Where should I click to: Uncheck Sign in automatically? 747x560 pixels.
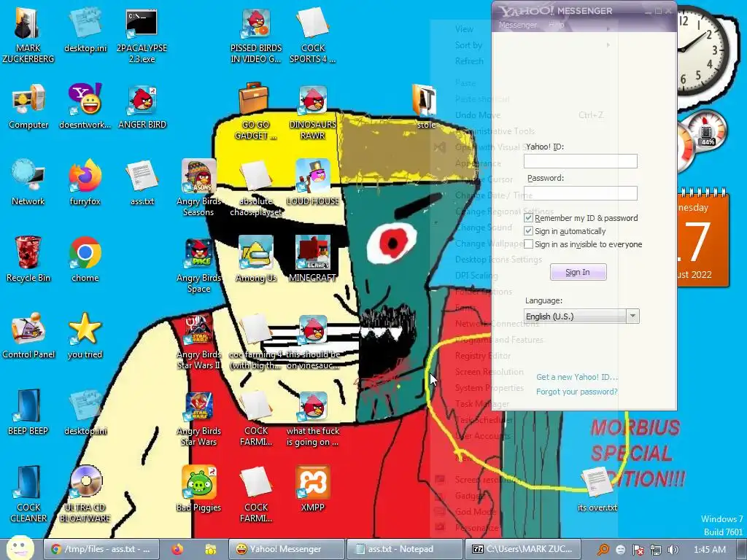(x=528, y=231)
